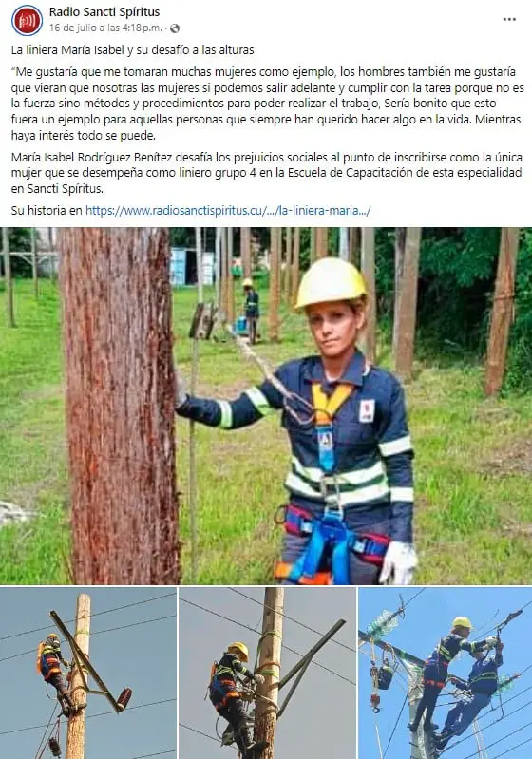This screenshot has width=532, height=759.
Task: Open the Radio Sancti Spíritus profile avatar
Action: [x=27, y=20]
